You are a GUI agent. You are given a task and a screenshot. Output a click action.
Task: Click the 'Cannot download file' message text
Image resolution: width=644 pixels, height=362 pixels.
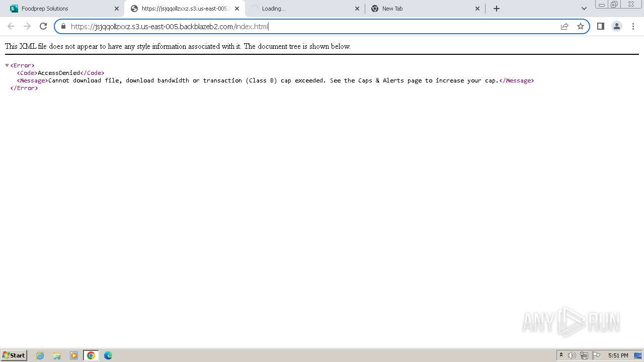[x=274, y=80]
